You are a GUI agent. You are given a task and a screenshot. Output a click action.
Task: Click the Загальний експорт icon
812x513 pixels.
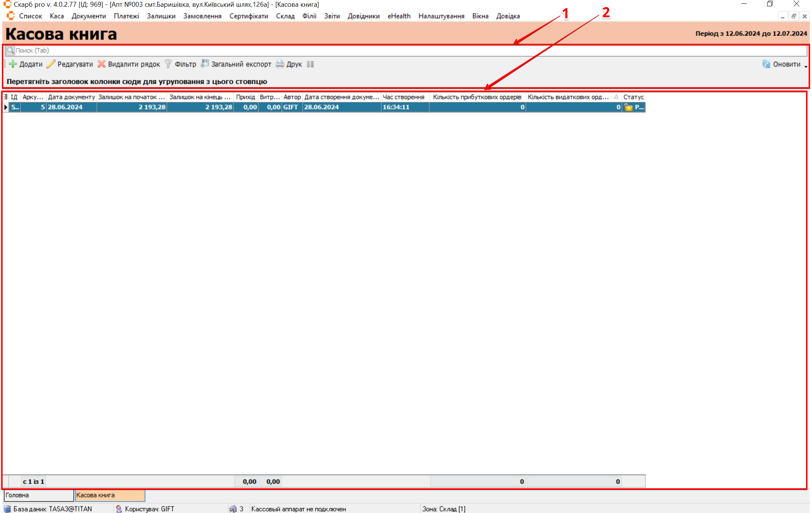tap(205, 64)
